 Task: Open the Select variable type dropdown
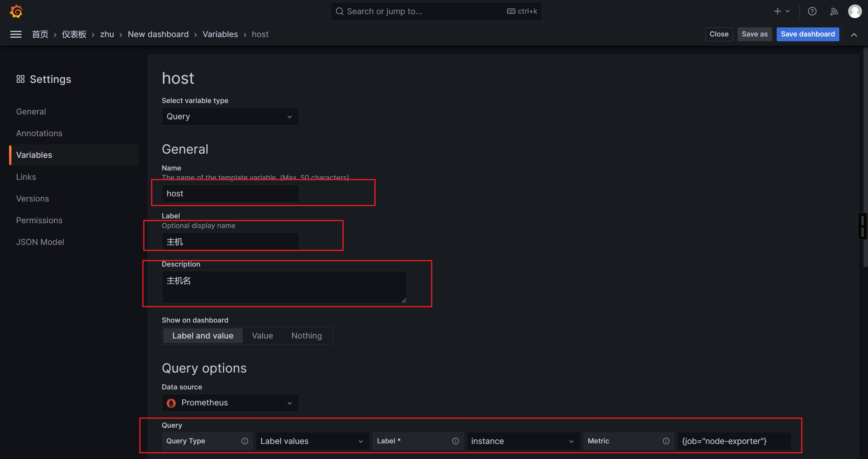point(230,117)
